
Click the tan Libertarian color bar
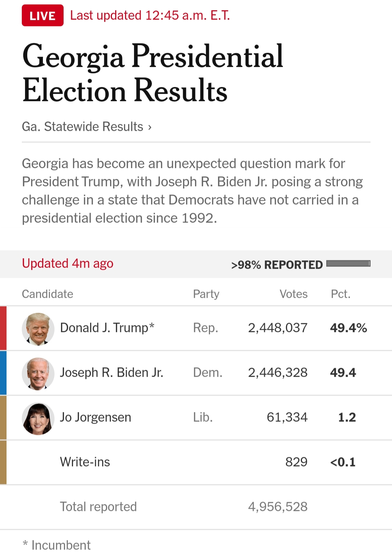click(x=3, y=418)
